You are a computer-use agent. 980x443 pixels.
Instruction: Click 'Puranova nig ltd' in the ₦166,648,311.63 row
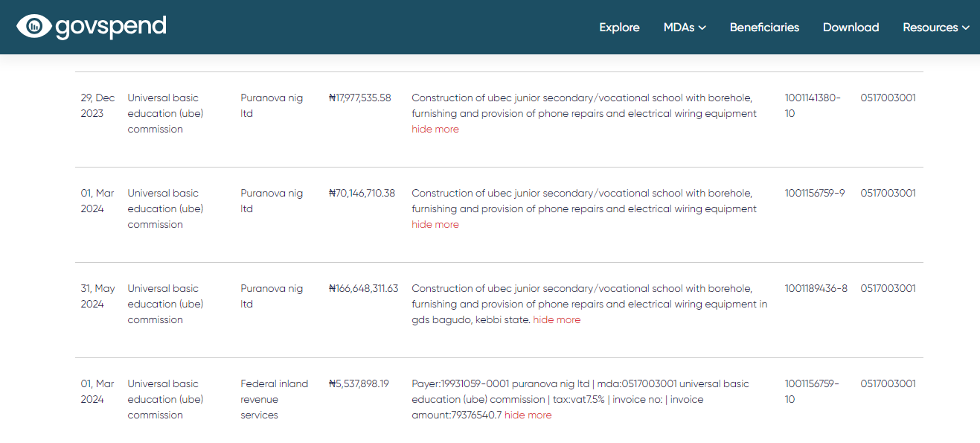(272, 296)
